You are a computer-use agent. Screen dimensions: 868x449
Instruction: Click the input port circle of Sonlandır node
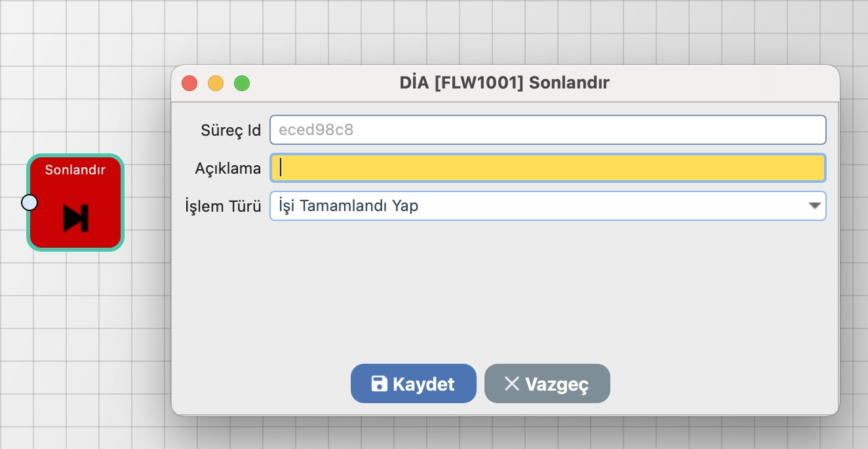(x=30, y=203)
